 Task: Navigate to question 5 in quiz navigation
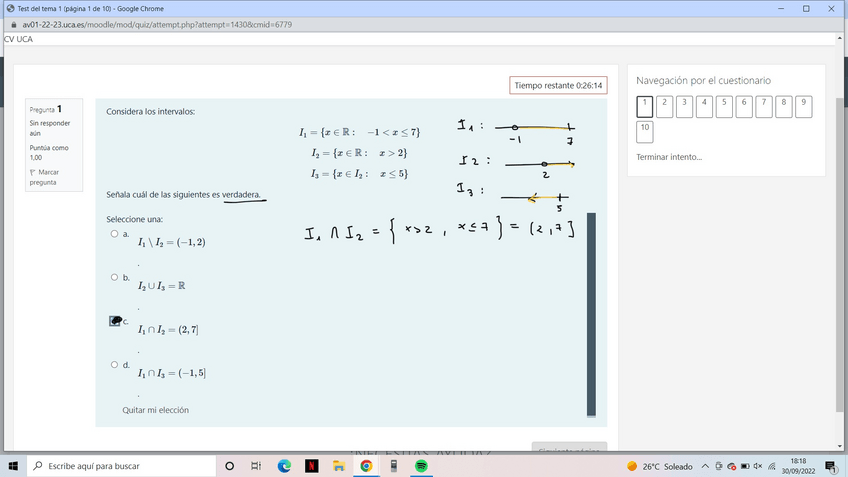pyautogui.click(x=725, y=106)
